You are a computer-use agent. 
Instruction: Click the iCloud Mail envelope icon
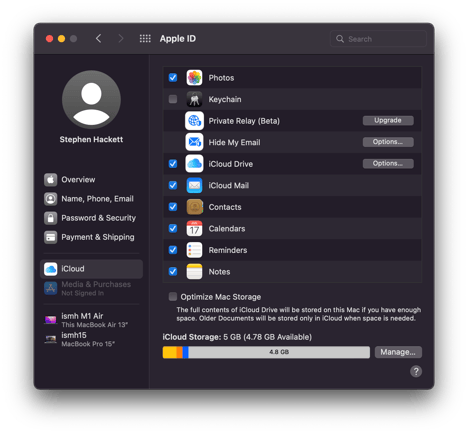pyautogui.click(x=194, y=185)
